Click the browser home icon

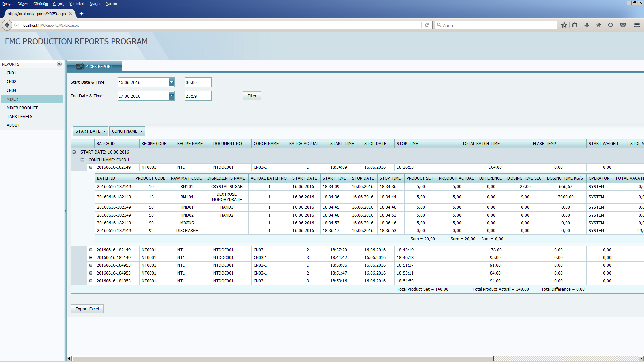pyautogui.click(x=599, y=25)
